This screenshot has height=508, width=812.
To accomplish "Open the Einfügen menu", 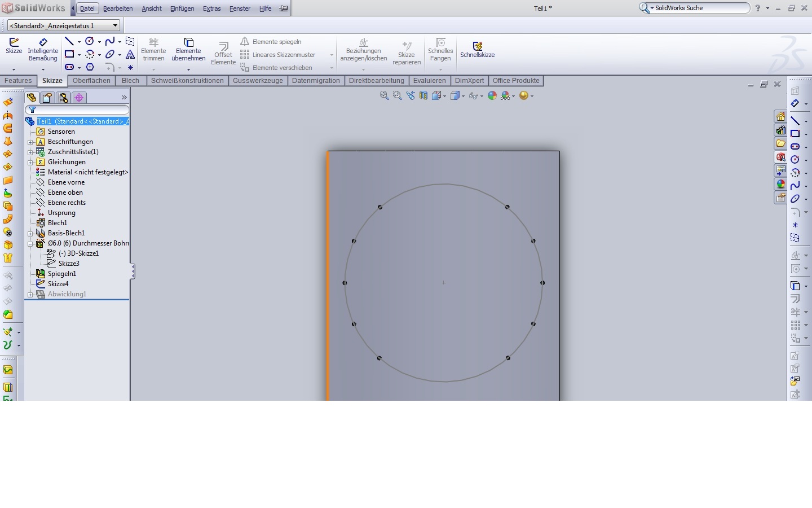I will pyautogui.click(x=182, y=8).
